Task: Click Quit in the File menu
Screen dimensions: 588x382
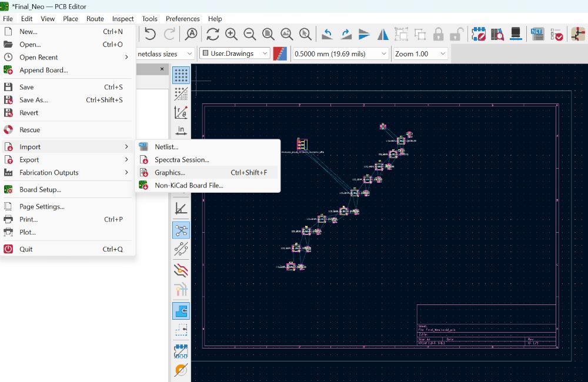Action: (66, 249)
